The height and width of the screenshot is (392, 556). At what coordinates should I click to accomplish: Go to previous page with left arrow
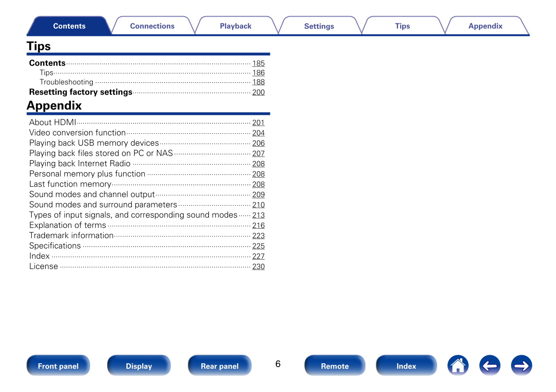coord(490,366)
